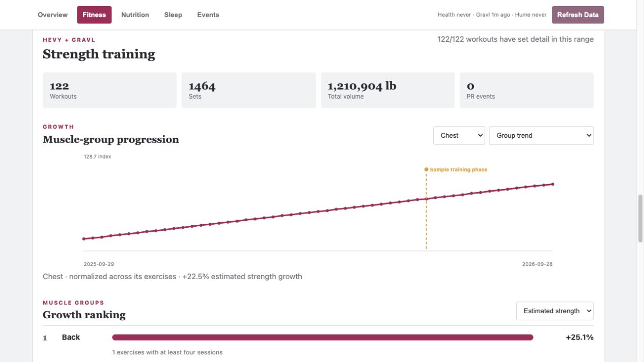Open the Chest muscle group dropdown

[459, 136]
